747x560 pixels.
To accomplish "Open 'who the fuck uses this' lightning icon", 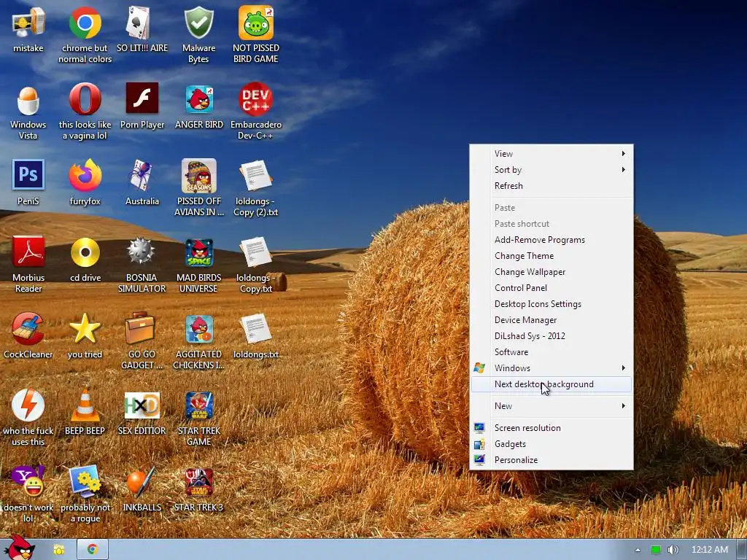I will coord(28,405).
